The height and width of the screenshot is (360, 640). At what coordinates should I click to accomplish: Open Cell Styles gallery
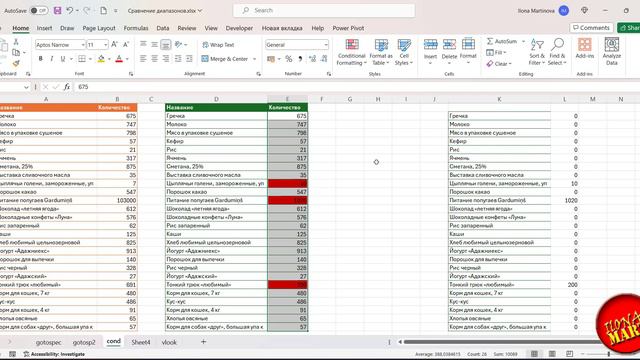click(x=404, y=52)
